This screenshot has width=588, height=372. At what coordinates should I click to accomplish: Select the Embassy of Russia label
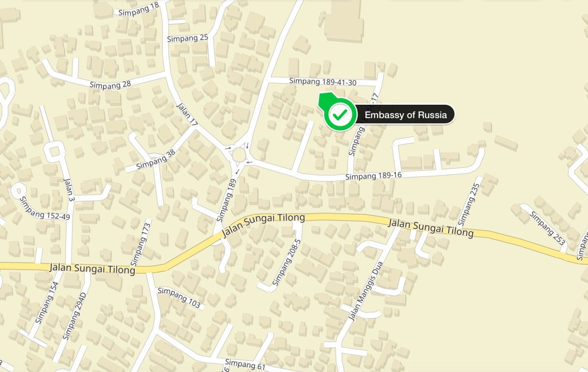405,115
